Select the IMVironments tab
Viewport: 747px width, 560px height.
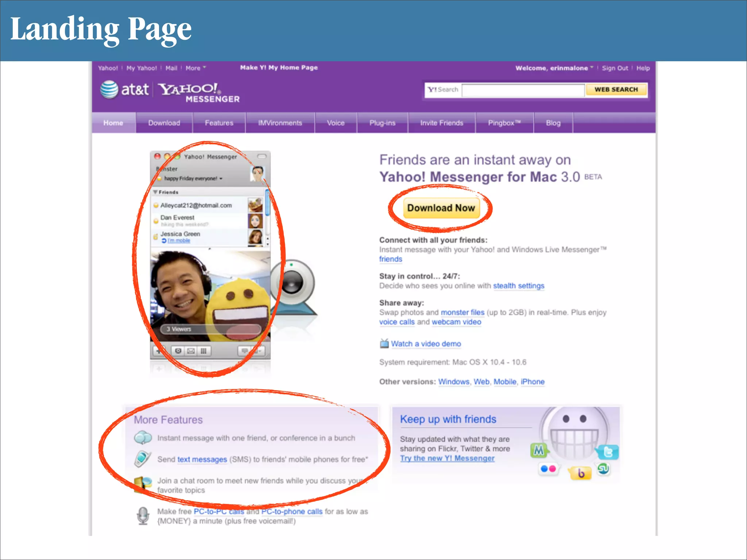(x=280, y=123)
